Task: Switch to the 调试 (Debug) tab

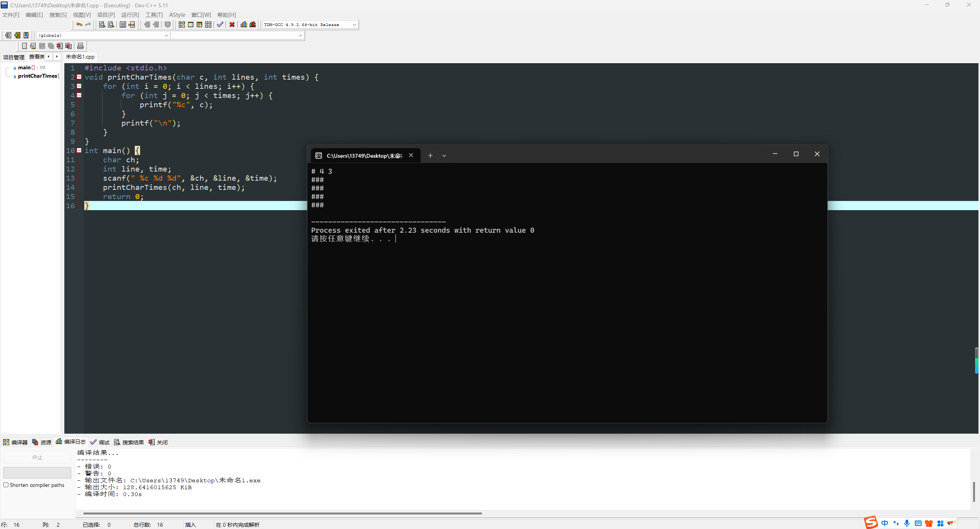Action: point(100,442)
